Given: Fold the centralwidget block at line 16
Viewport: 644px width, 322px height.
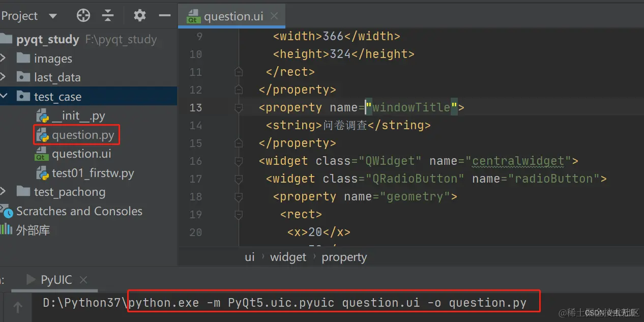Looking at the screenshot, I should [x=239, y=161].
